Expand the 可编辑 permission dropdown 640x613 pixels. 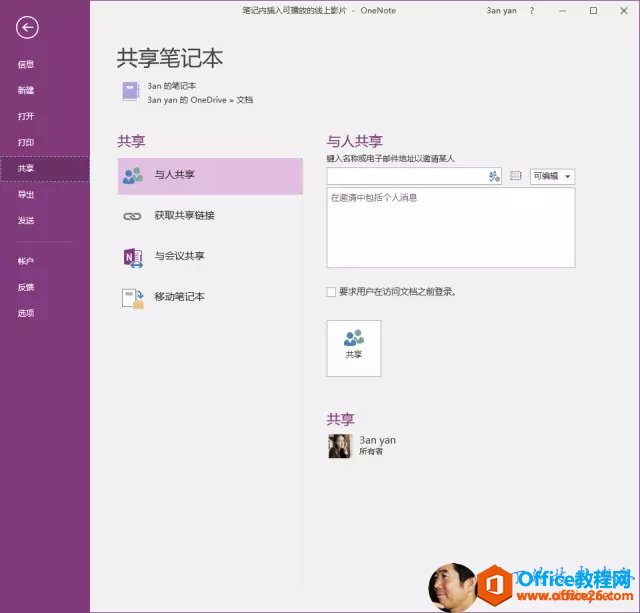pyautogui.click(x=552, y=176)
